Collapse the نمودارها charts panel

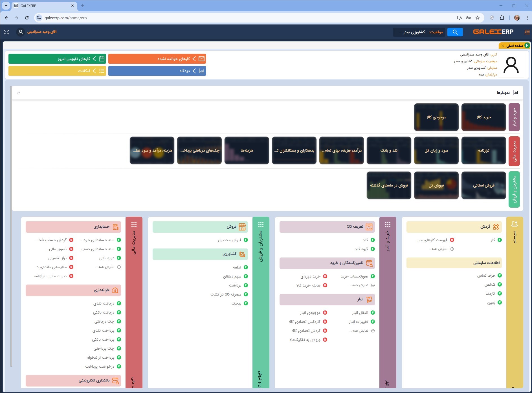click(x=19, y=93)
